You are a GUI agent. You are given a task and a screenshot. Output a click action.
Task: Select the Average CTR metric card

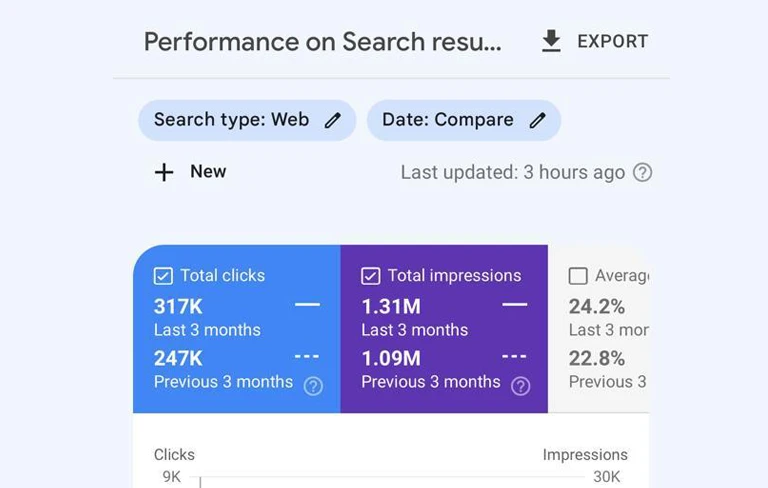click(599, 329)
